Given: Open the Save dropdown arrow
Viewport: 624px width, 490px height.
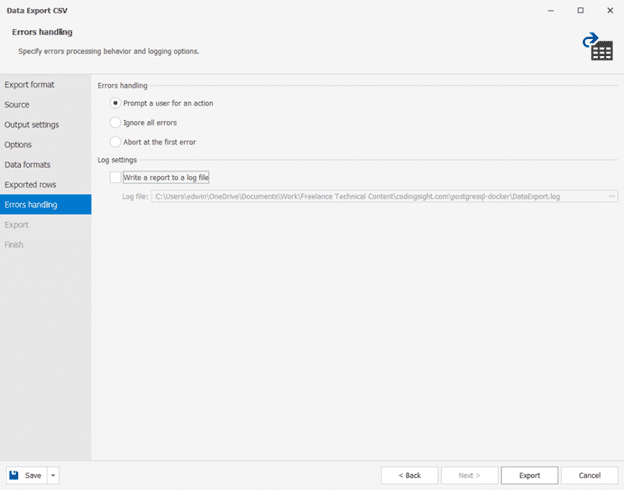Looking at the screenshot, I should point(53,475).
